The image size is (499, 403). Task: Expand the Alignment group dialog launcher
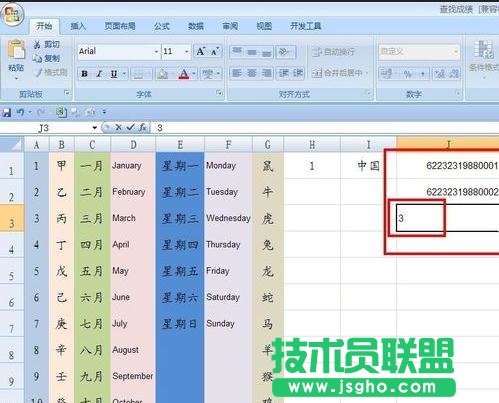(x=369, y=94)
